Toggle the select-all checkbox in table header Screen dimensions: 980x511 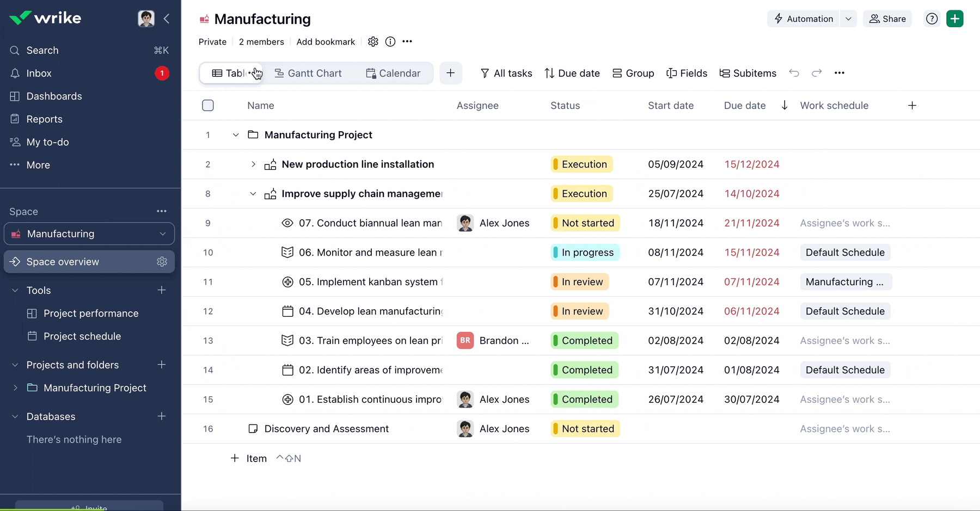coord(207,105)
